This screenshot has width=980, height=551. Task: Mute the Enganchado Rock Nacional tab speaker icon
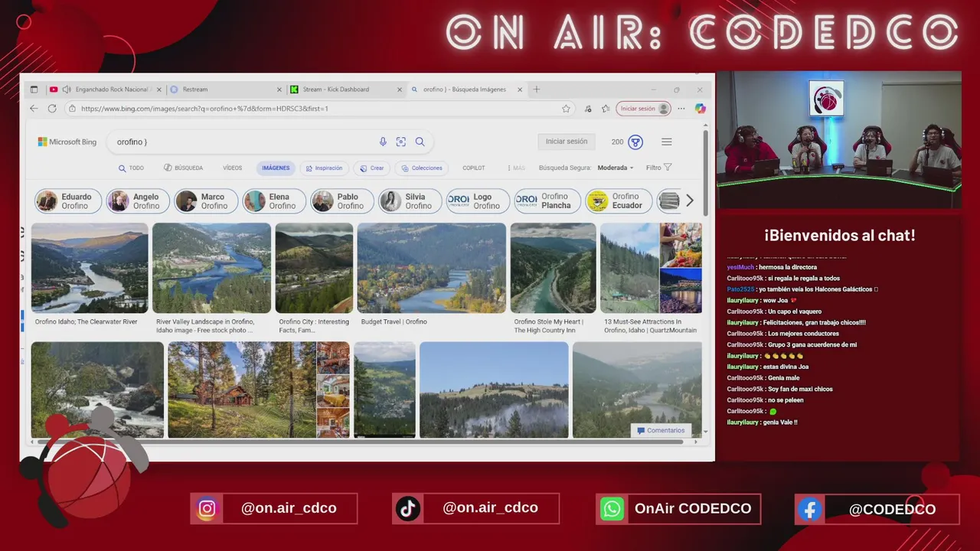[x=67, y=90]
